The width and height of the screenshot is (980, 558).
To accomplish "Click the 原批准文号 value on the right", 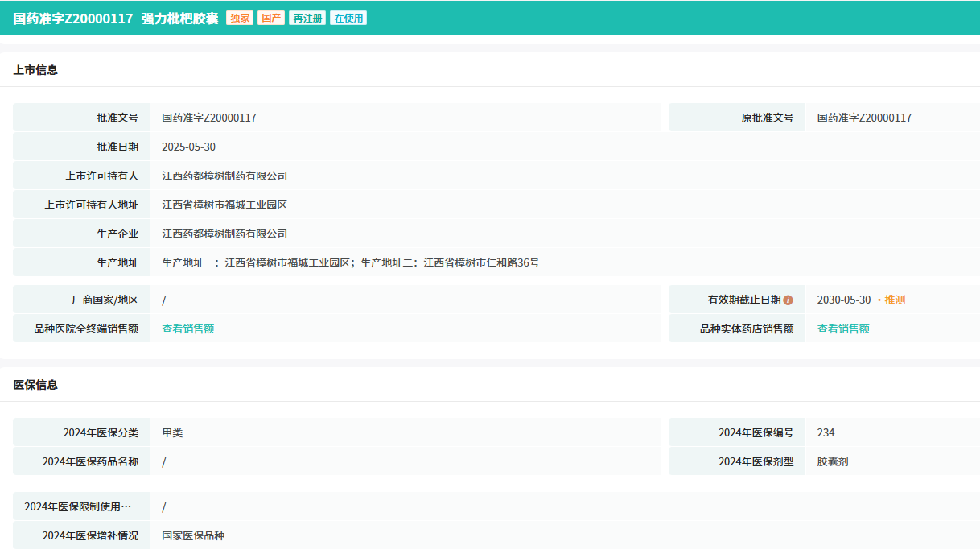I will [864, 118].
